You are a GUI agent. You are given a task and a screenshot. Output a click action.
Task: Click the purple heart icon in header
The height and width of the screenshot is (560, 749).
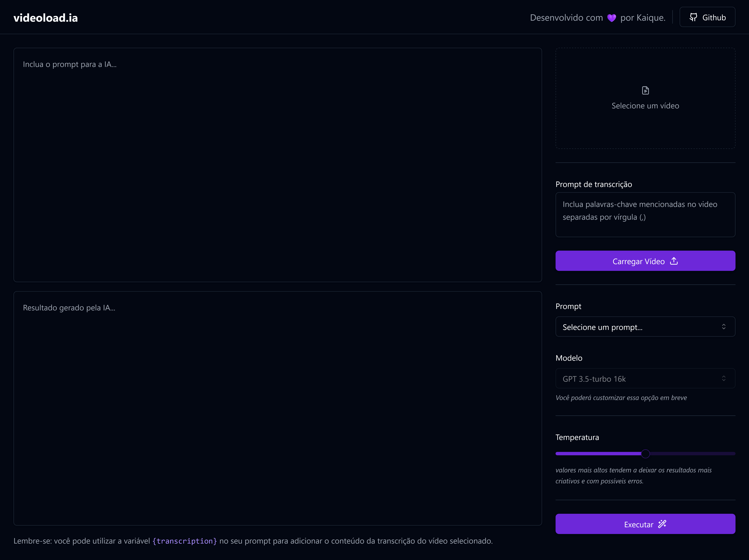click(x=612, y=18)
